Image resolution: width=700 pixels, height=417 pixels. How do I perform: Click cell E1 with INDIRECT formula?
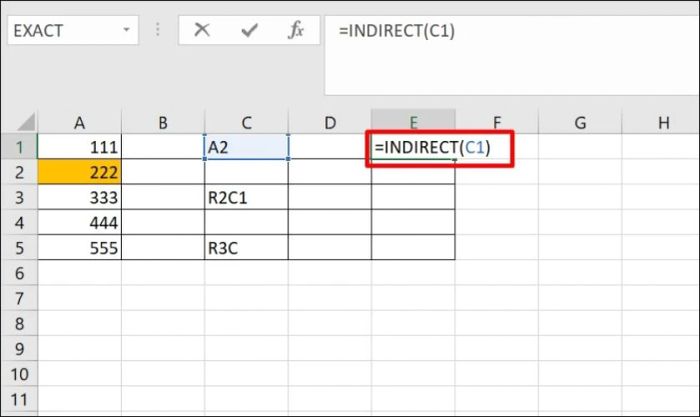(x=413, y=146)
